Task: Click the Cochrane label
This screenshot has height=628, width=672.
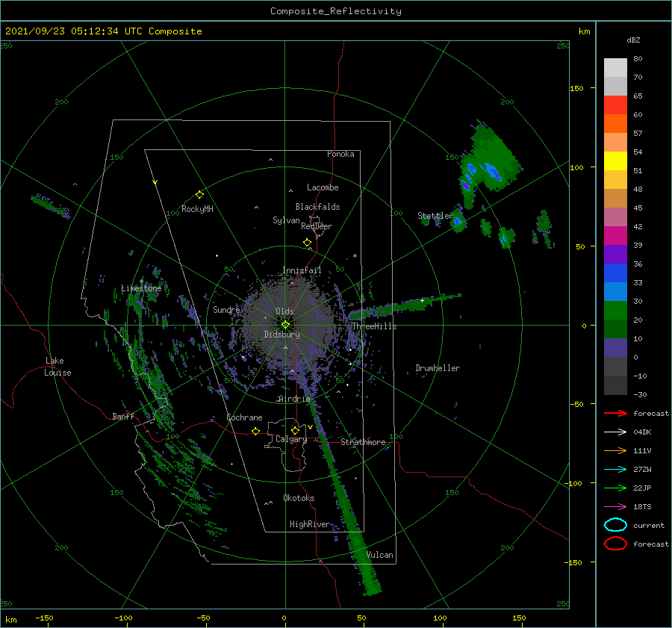Action: 244,417
